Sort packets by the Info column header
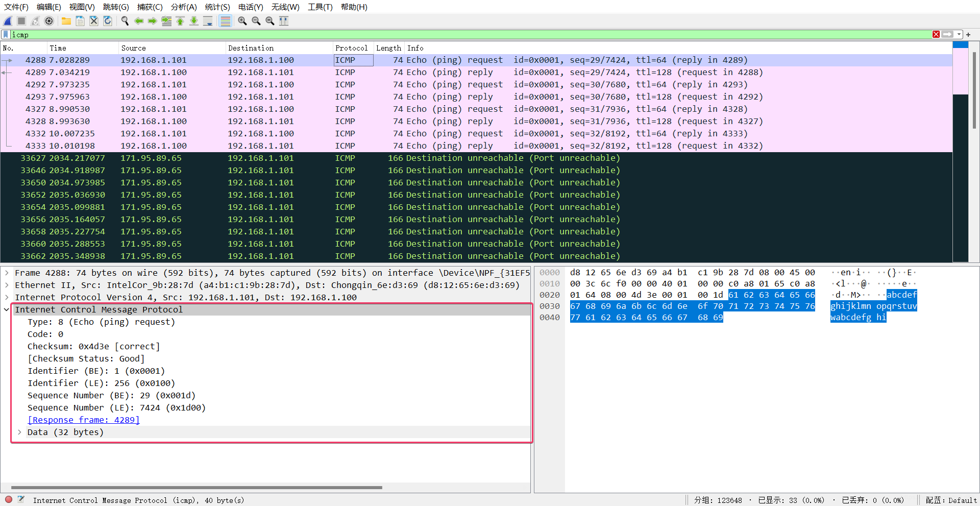This screenshot has width=980, height=506. coord(678,47)
